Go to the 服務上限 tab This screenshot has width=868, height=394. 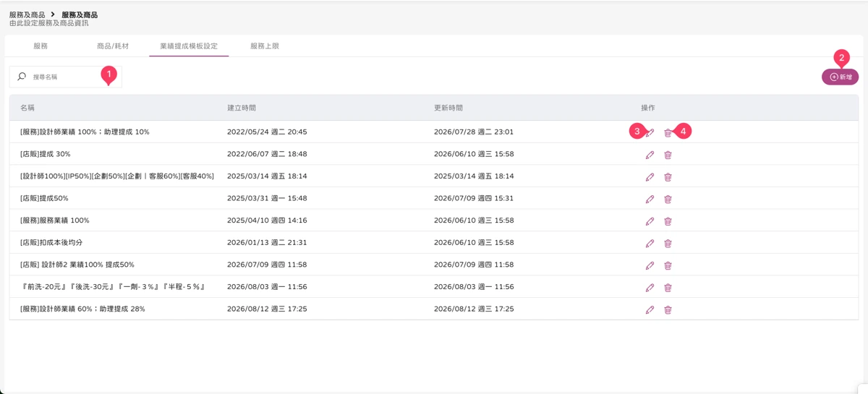[265, 46]
